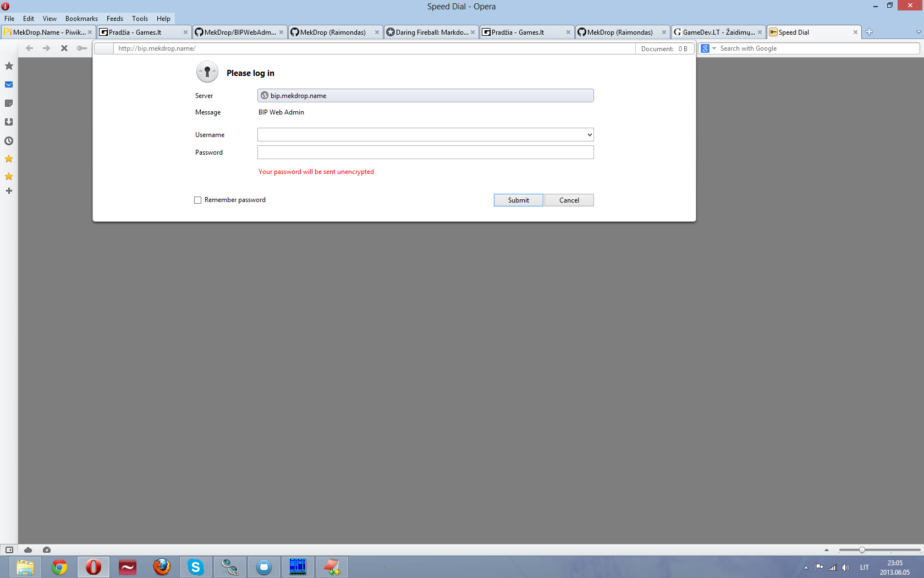Open Skype from taskbar
Image resolution: width=924 pixels, height=578 pixels.
pos(196,567)
